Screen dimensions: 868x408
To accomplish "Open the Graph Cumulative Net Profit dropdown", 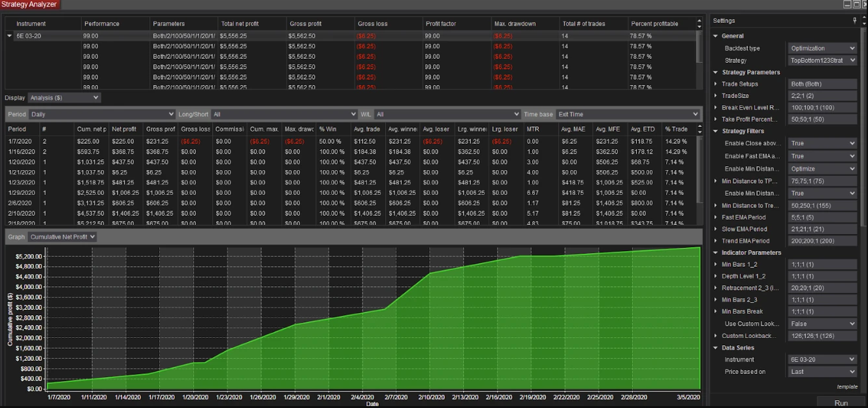I will point(62,237).
